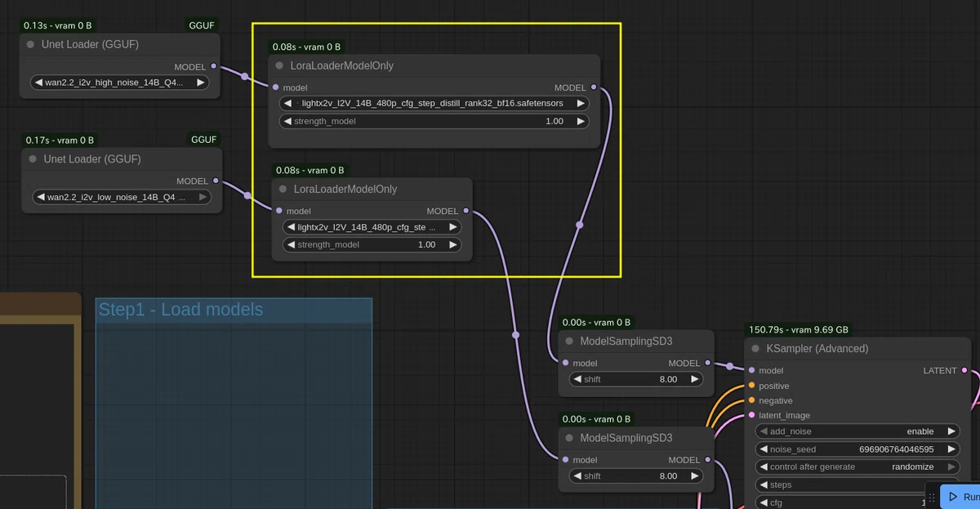
Task: Select previous model in low_noise Unet combo
Action: pyautogui.click(x=40, y=197)
